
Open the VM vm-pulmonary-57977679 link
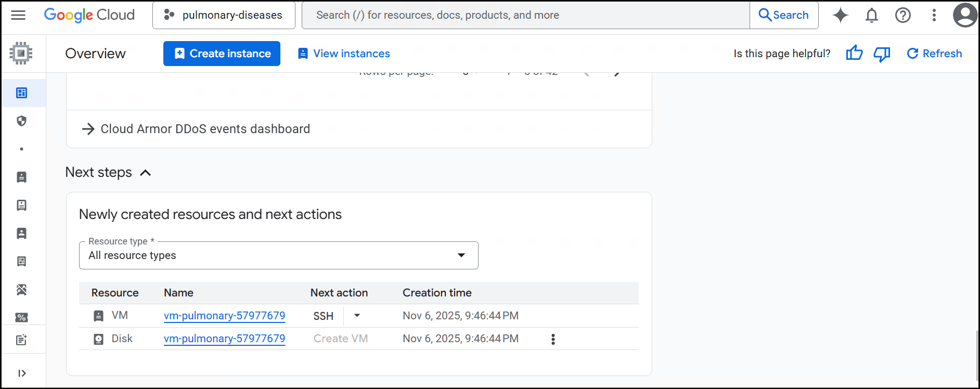pyautogui.click(x=224, y=316)
